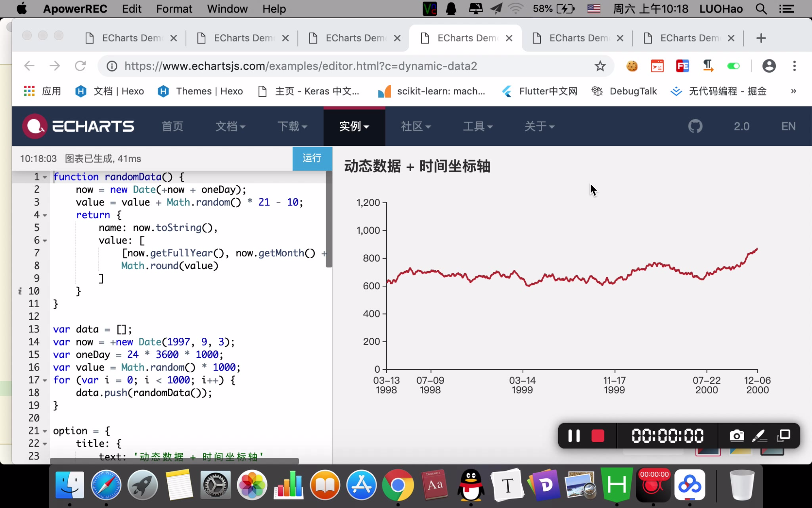Open the recorder annotation pen tool
The image size is (812, 508).
(759, 436)
